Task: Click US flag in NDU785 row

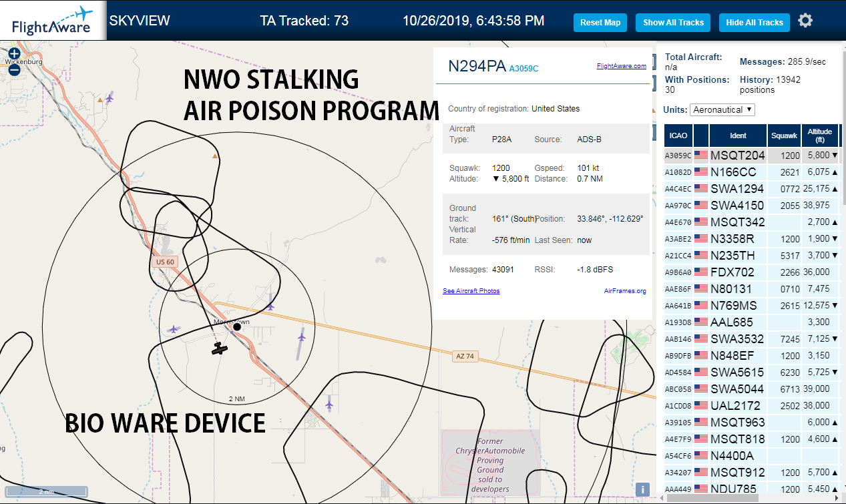Action: click(701, 489)
